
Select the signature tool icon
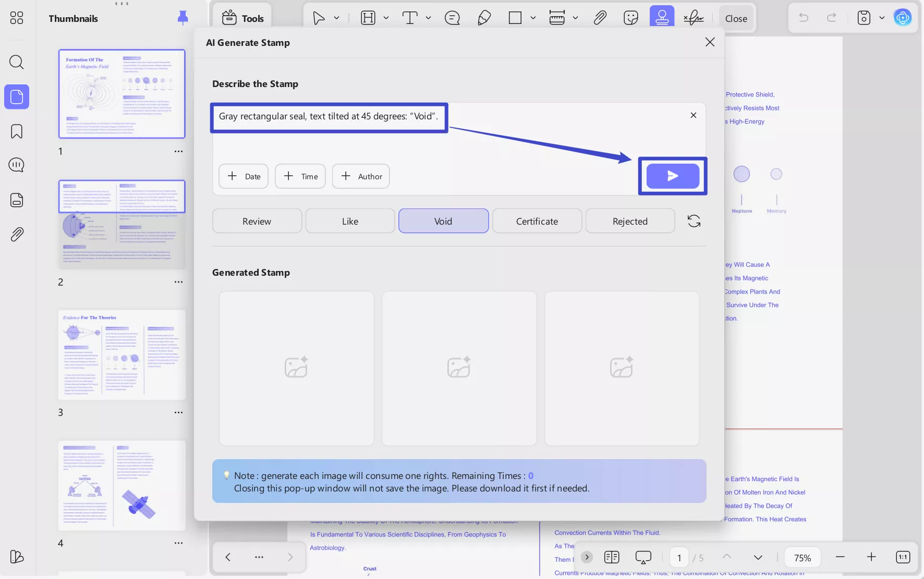694,18
